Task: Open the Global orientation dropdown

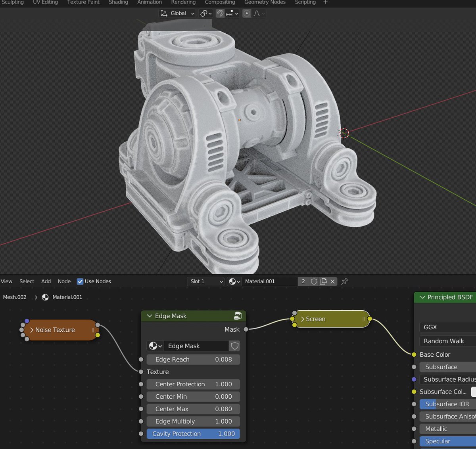Action: click(177, 13)
